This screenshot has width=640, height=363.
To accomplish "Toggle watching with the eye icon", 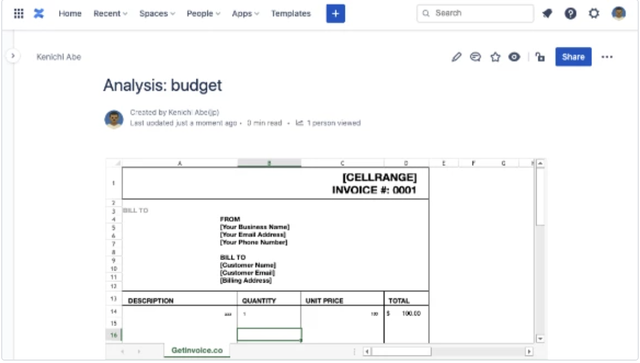I will point(514,57).
